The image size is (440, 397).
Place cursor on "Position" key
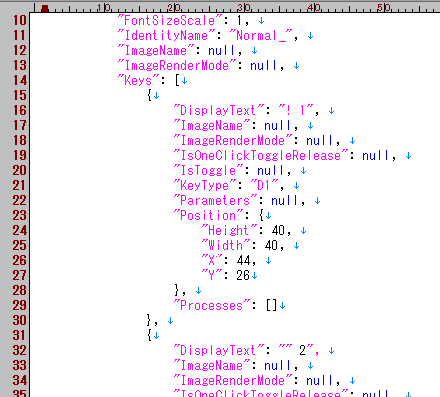(208, 215)
